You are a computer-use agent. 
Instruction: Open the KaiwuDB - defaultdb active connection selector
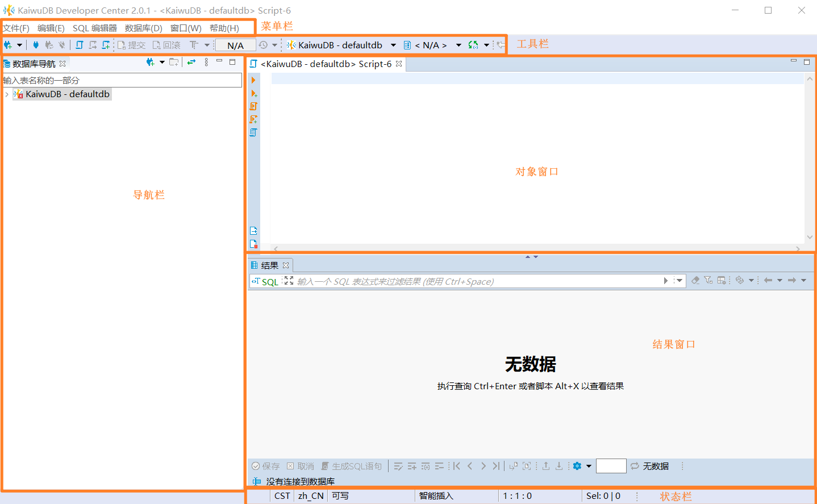point(341,45)
